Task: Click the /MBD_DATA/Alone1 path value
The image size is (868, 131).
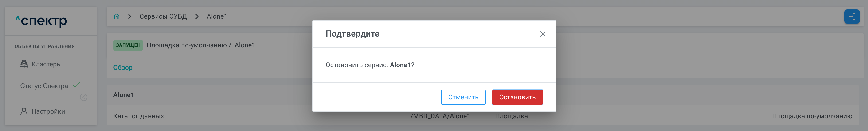Action: tap(440, 116)
